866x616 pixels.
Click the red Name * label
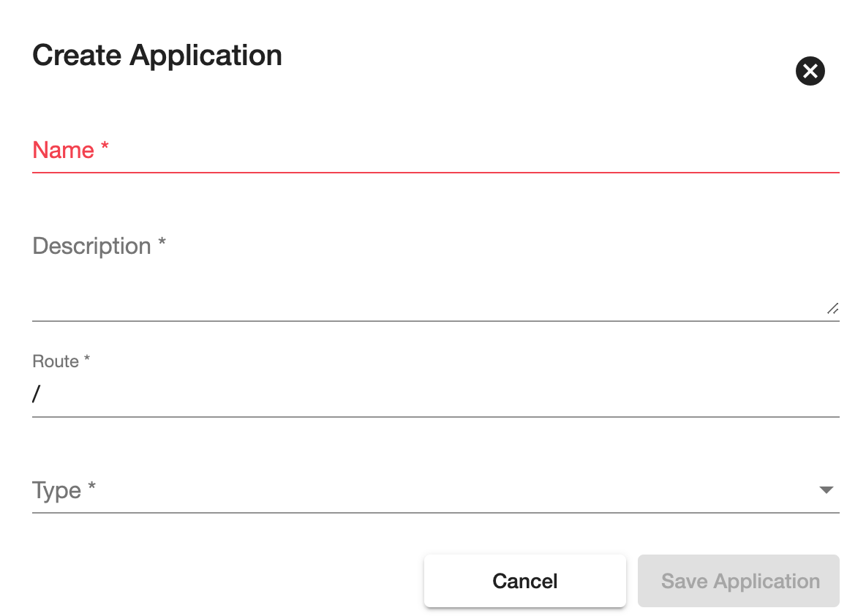(64, 151)
